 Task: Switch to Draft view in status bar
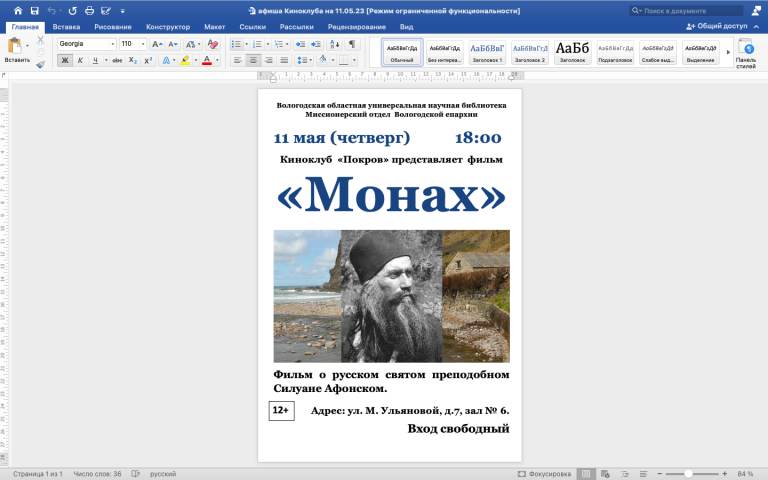[x=644, y=474]
